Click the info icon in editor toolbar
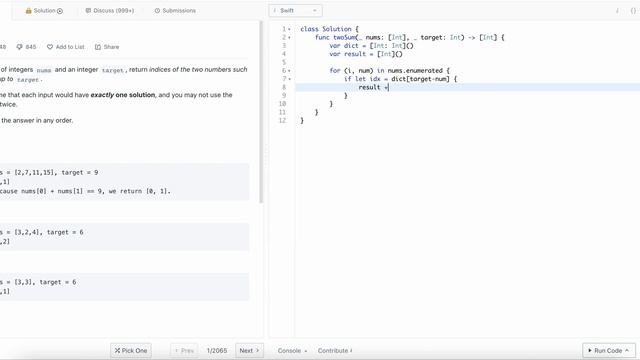This screenshot has height=360, width=640. point(617,11)
